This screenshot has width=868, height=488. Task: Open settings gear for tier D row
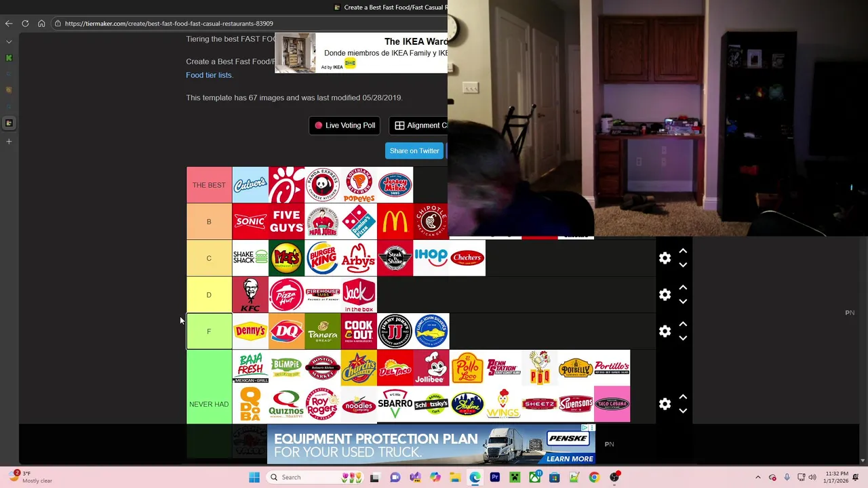tap(665, 295)
